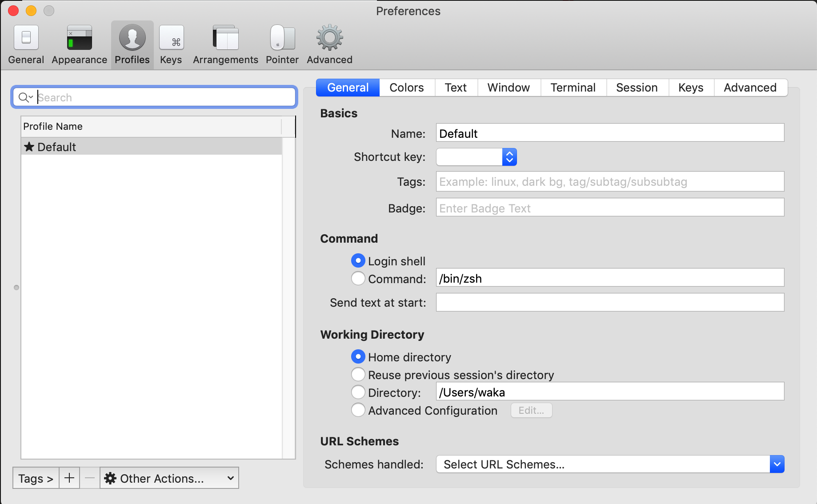
Task: Click the search magnifier in the profiles search field
Action: (25, 97)
